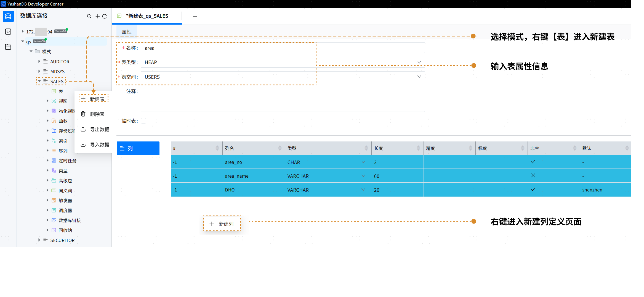Toggle non-null X mark for area_name row

click(533, 176)
